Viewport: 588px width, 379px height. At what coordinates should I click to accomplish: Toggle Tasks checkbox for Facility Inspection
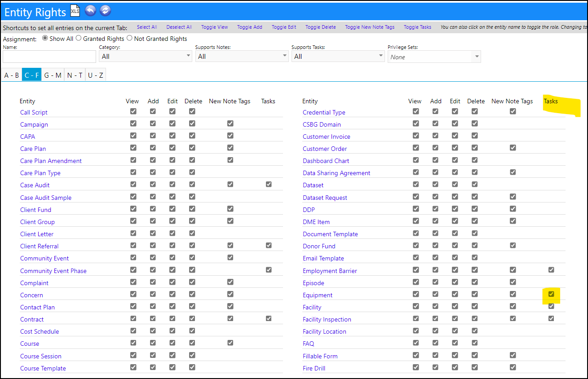click(x=551, y=318)
